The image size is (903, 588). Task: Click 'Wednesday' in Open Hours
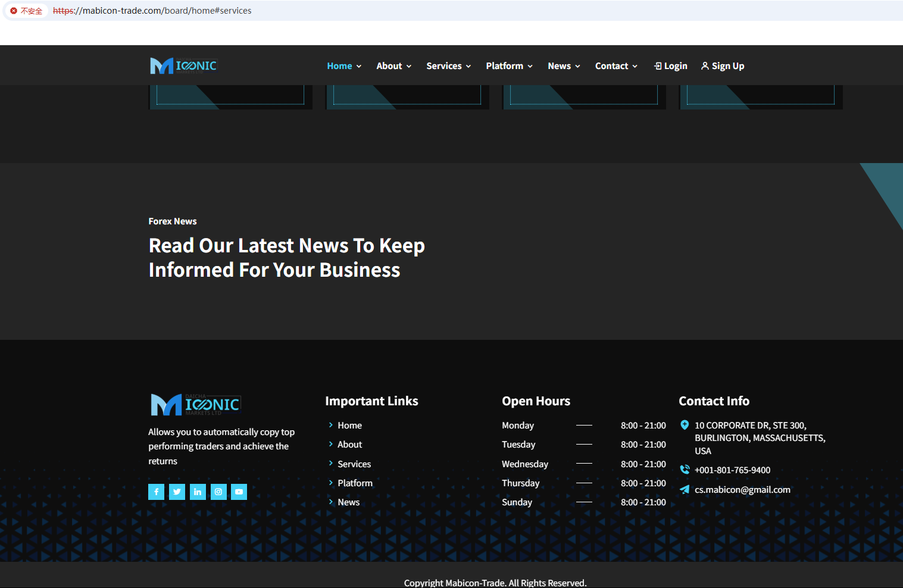click(525, 464)
